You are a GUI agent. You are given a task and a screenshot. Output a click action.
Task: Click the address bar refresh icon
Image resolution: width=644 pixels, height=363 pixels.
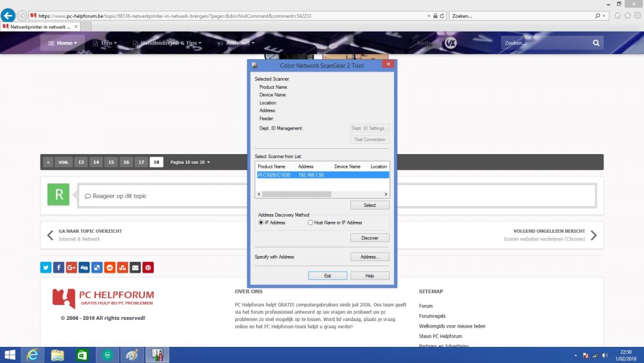click(x=442, y=15)
